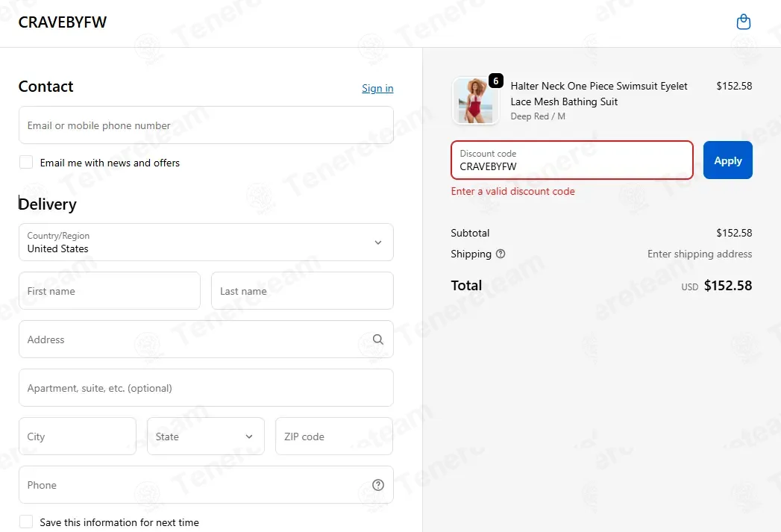
Task: Check Save this information for next time
Action: pyautogui.click(x=26, y=522)
